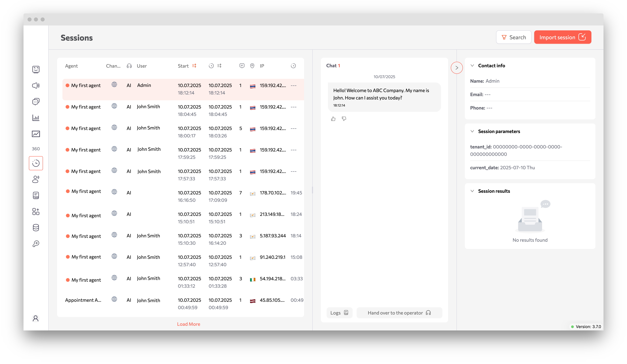Click the megaphone icon in sidebar
This screenshot has height=364, width=627.
[36, 86]
